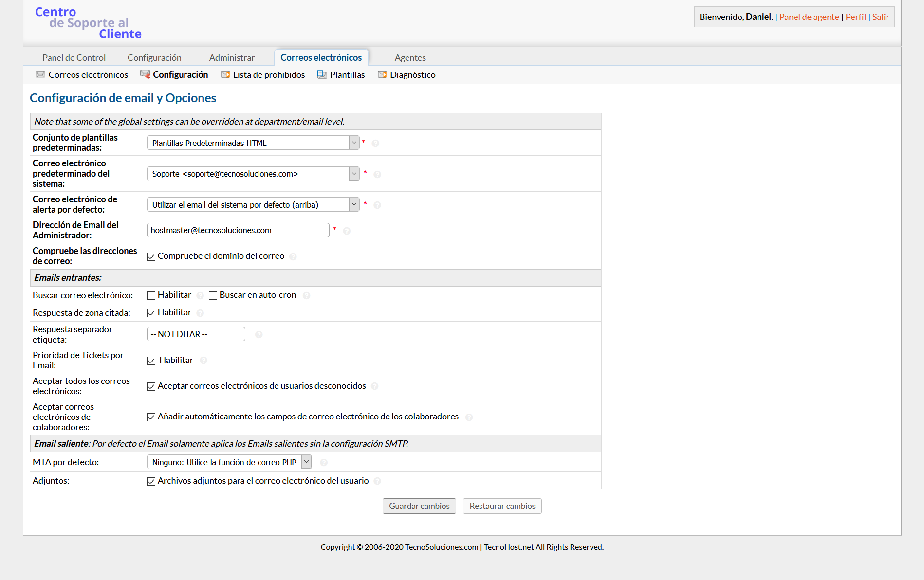Click the Restaurar cambios button

click(502, 506)
